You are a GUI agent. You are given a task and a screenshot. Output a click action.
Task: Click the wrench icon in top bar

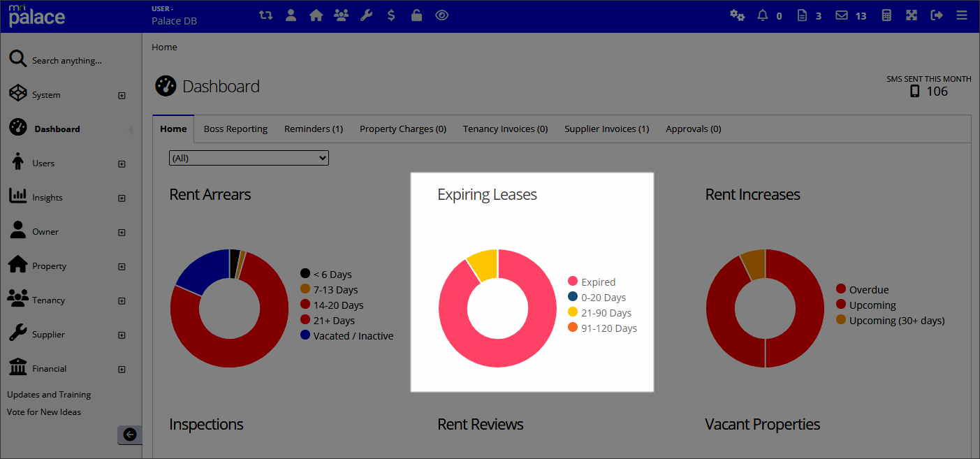pyautogui.click(x=366, y=15)
